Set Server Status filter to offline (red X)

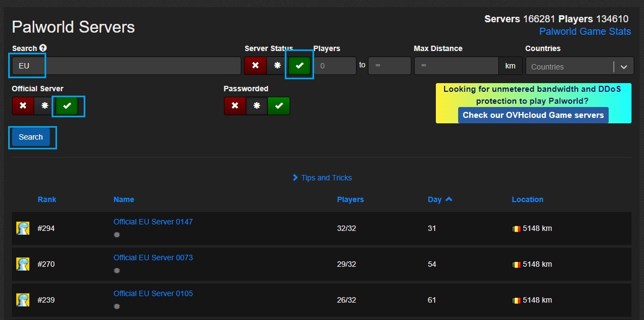[x=255, y=66]
